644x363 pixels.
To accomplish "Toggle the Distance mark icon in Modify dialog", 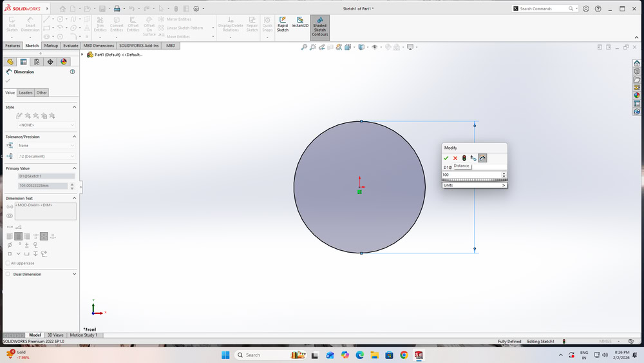I will (482, 158).
